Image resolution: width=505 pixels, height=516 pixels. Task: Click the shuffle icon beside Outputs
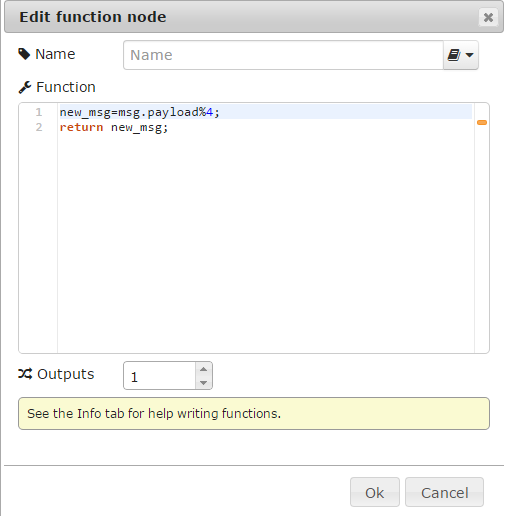point(25,374)
